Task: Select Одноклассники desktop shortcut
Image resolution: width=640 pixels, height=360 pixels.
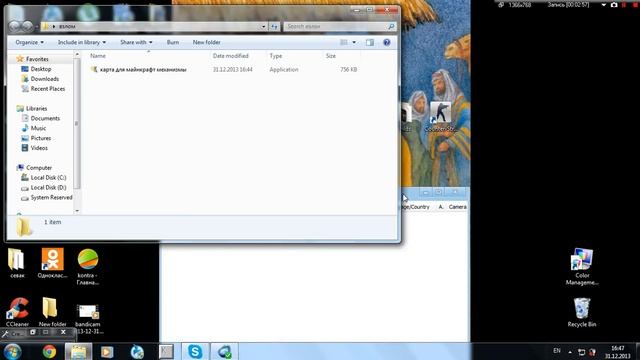Action: 52,263
